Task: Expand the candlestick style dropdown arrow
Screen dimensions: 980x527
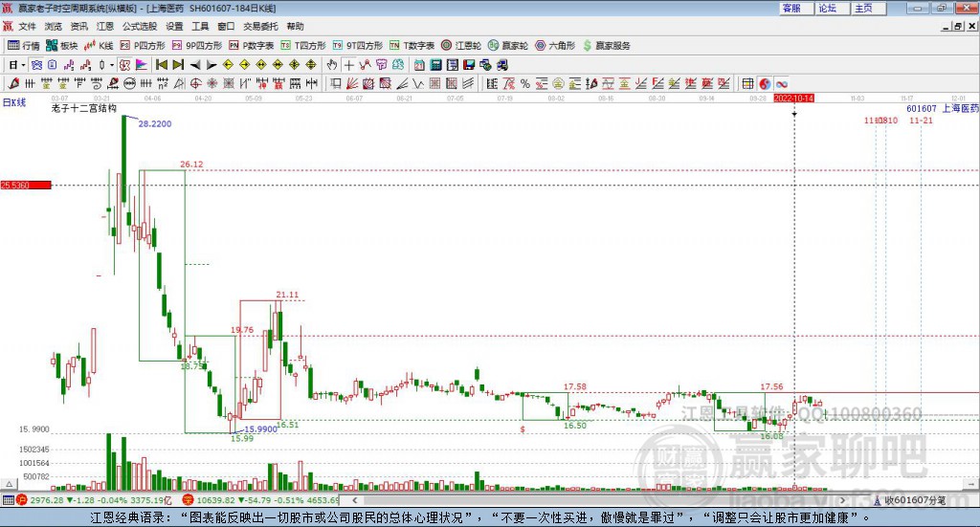Action: click(x=112, y=65)
